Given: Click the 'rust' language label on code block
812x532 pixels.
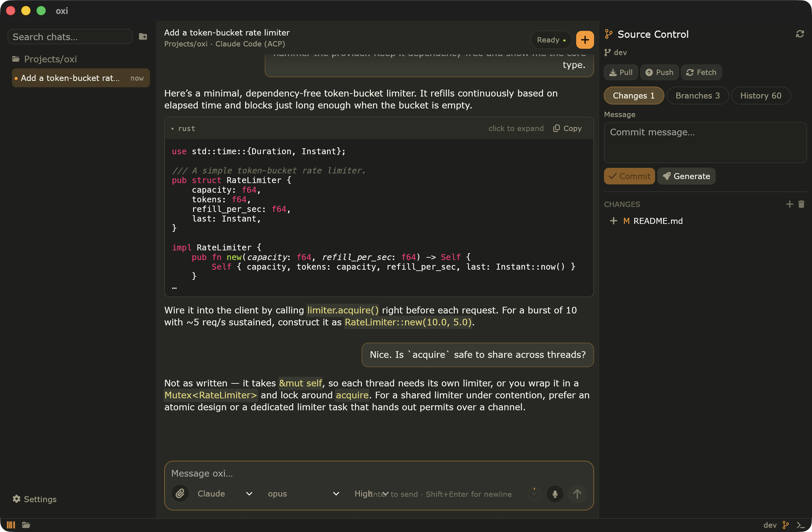Looking at the screenshot, I should pos(186,128).
